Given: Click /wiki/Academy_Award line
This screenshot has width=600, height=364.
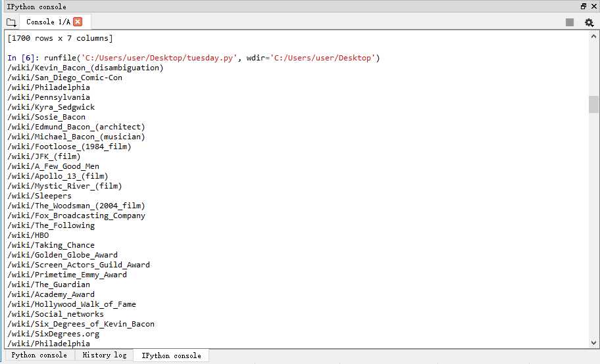Looking at the screenshot, I should pos(51,295).
